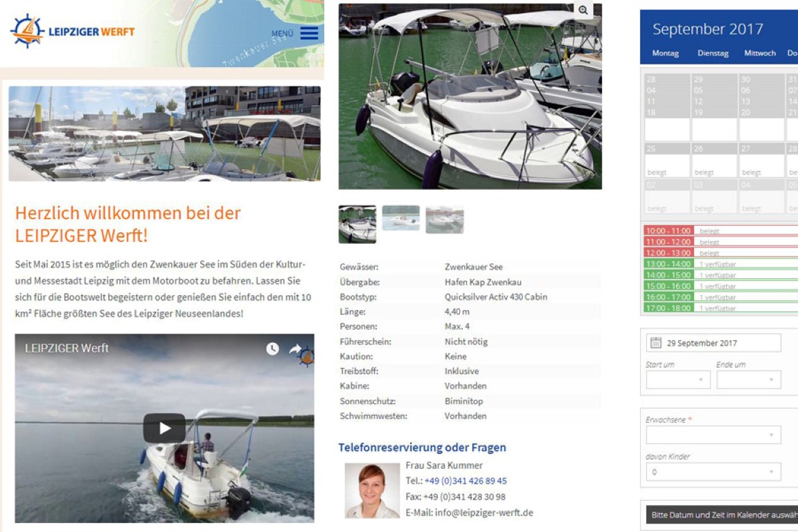
Task: Play the LEIPZIGER Werft video
Action: tap(164, 428)
